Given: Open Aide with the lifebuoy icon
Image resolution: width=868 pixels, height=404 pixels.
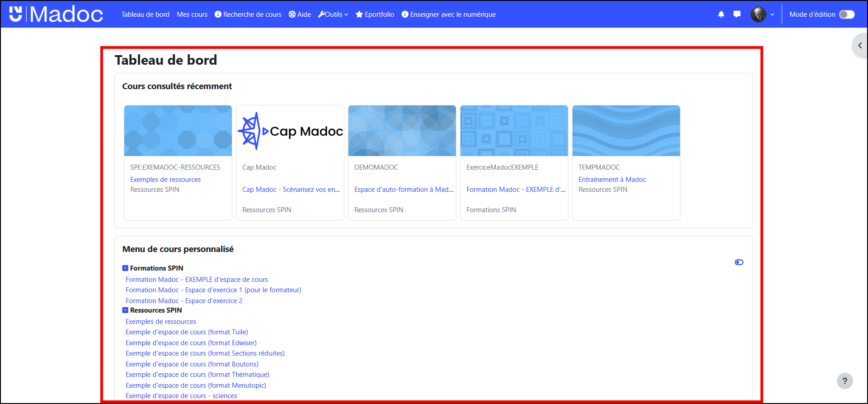Looking at the screenshot, I should click(300, 14).
